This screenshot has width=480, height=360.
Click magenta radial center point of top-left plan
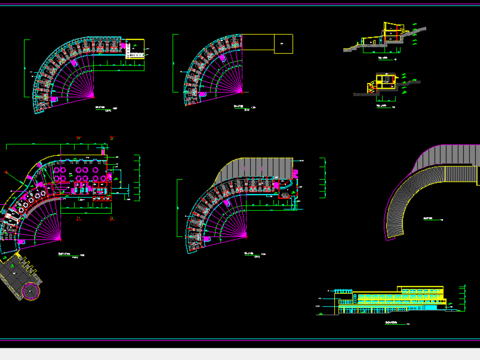tap(92, 97)
